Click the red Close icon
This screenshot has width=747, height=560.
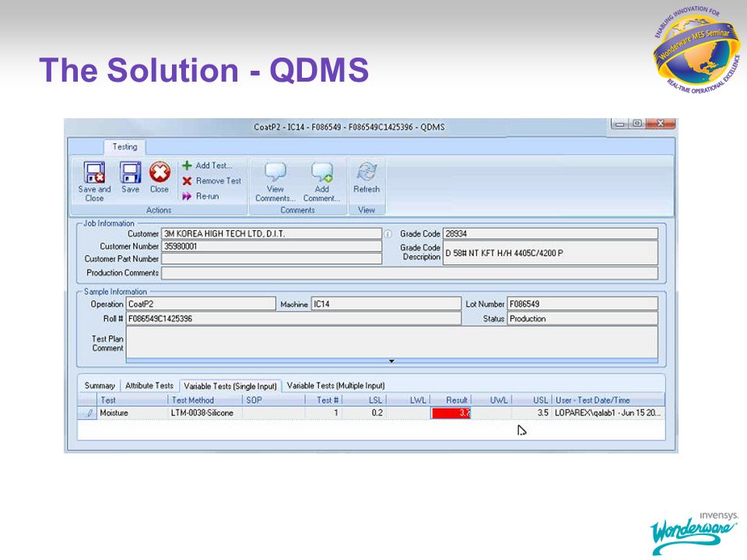(x=160, y=173)
